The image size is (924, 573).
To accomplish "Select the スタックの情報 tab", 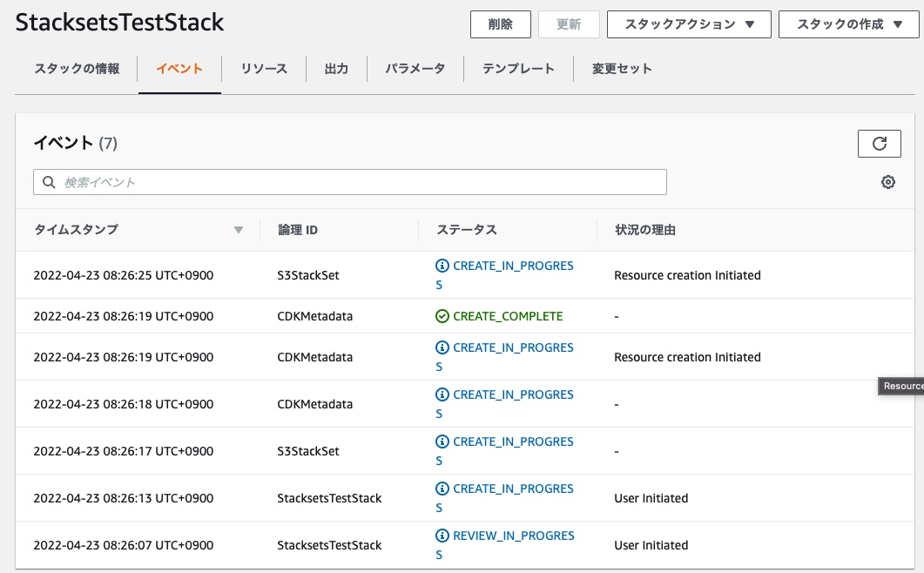I will point(75,67).
